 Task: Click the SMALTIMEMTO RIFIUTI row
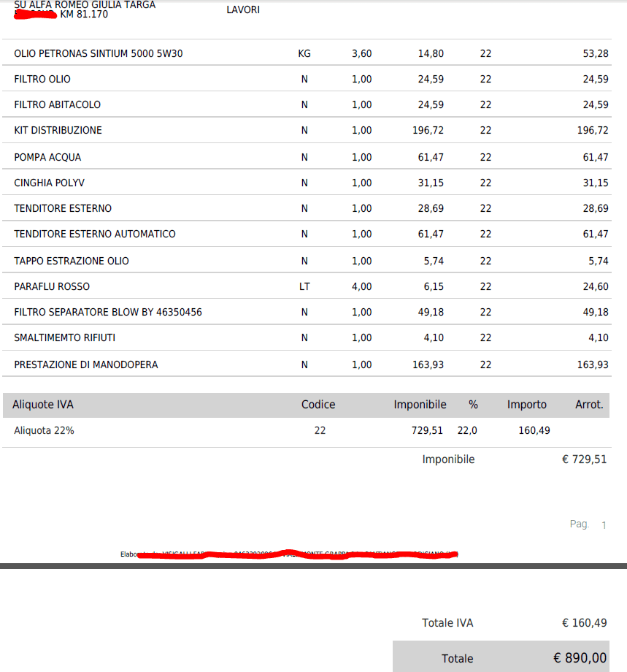point(65,337)
